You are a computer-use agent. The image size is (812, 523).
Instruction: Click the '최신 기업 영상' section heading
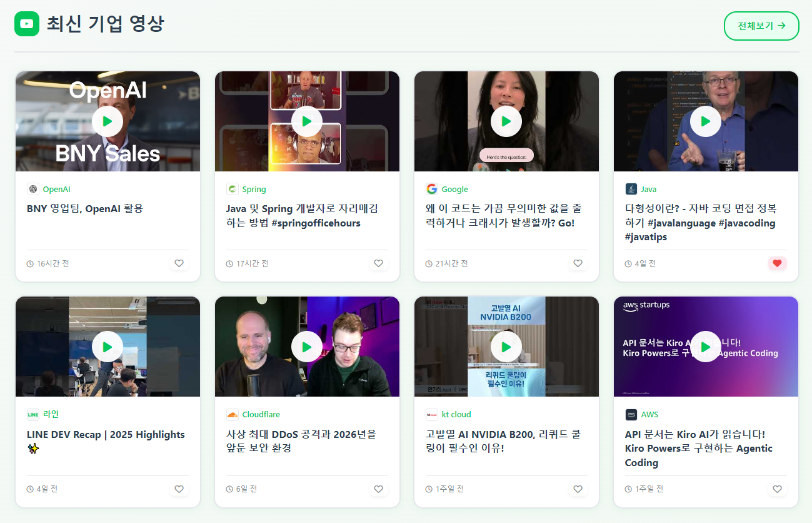(106, 24)
